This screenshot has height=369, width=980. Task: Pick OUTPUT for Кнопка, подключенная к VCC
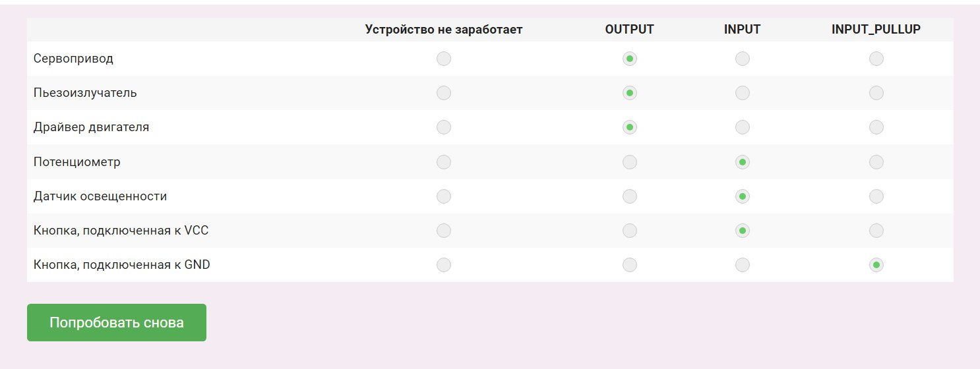pos(630,231)
